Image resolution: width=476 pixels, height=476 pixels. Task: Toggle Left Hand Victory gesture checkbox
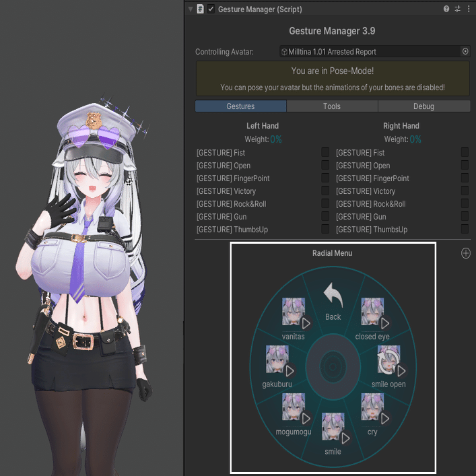[325, 191]
